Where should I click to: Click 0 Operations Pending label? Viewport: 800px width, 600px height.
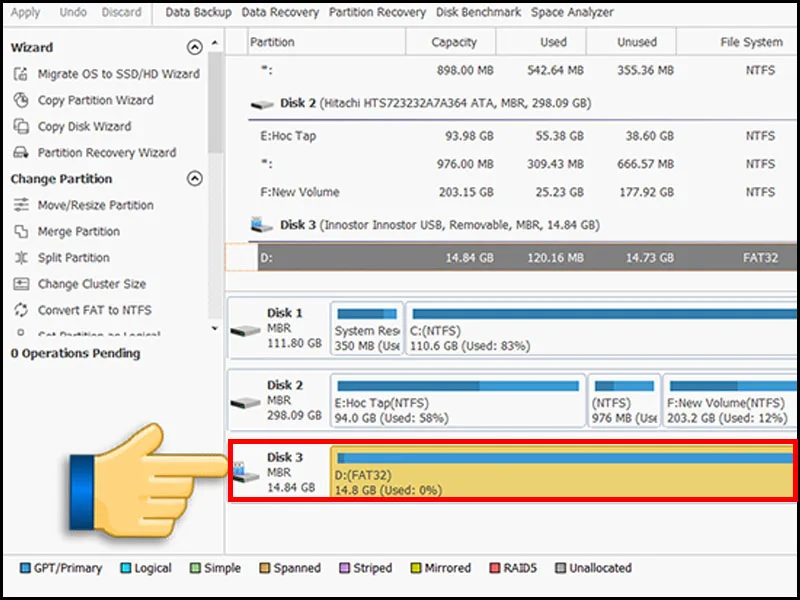pyautogui.click(x=76, y=354)
